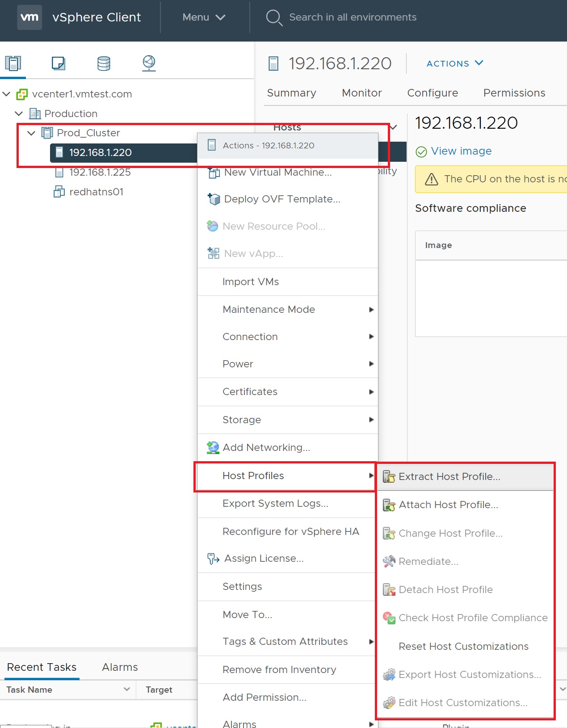Choose Maintenance Mode from context menu
Screen dimensions: 567x728
coord(269,309)
